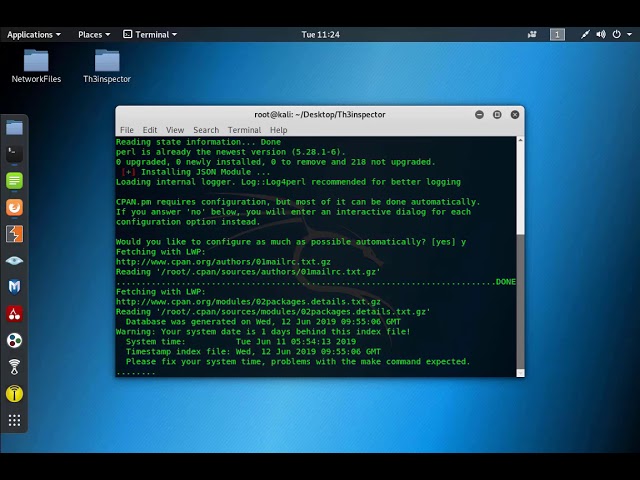Click the power icon in top bar
The image size is (640, 480).
click(x=616, y=35)
